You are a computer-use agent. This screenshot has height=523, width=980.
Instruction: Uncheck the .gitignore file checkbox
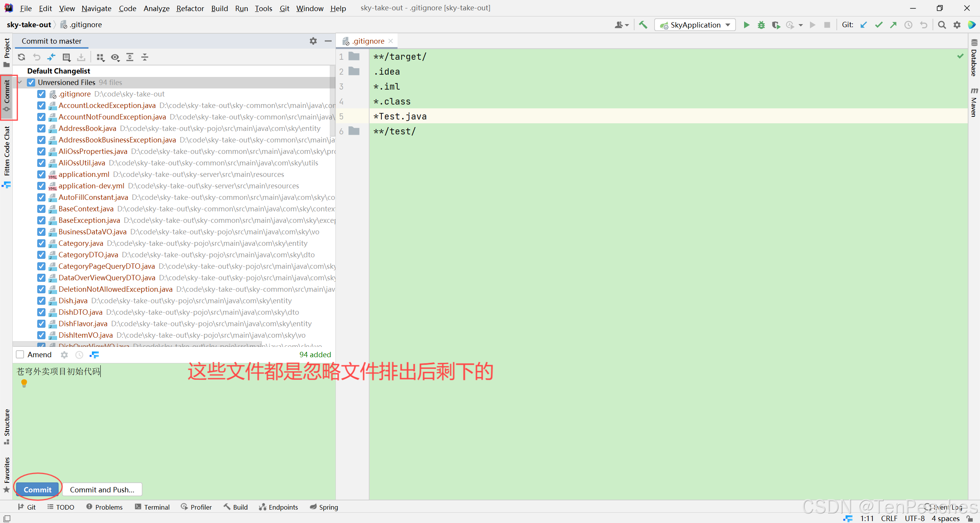[x=41, y=94]
